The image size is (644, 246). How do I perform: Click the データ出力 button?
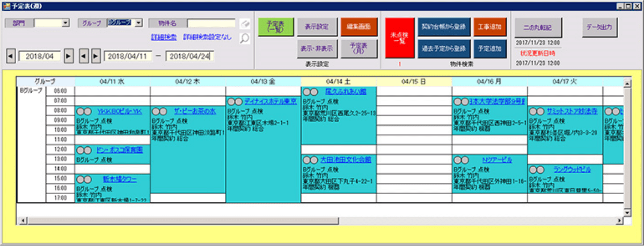[x=600, y=27]
